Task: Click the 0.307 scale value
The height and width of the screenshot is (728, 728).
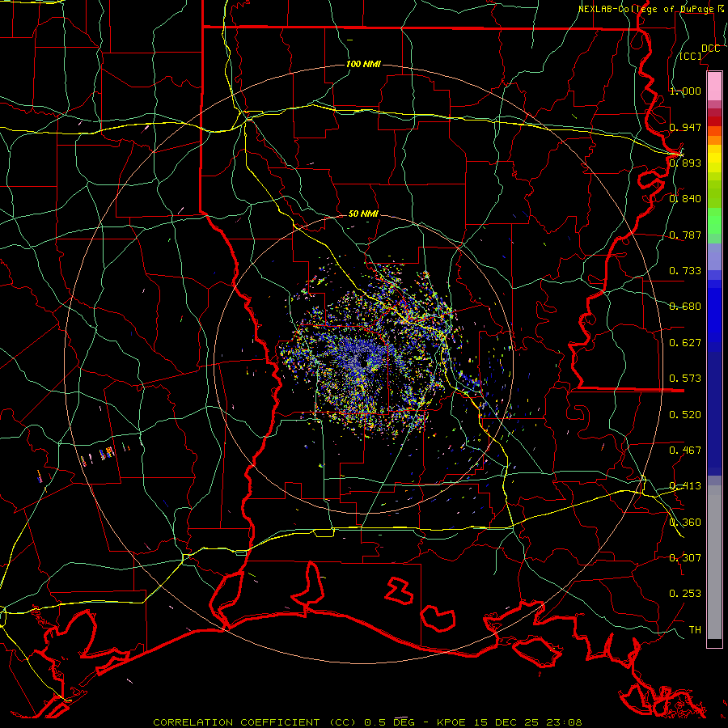Action: (685, 558)
